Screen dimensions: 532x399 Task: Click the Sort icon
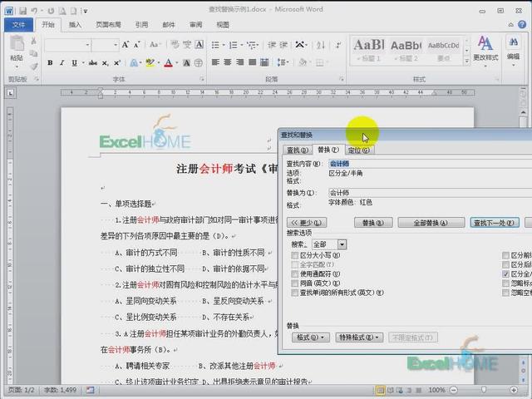pos(321,45)
